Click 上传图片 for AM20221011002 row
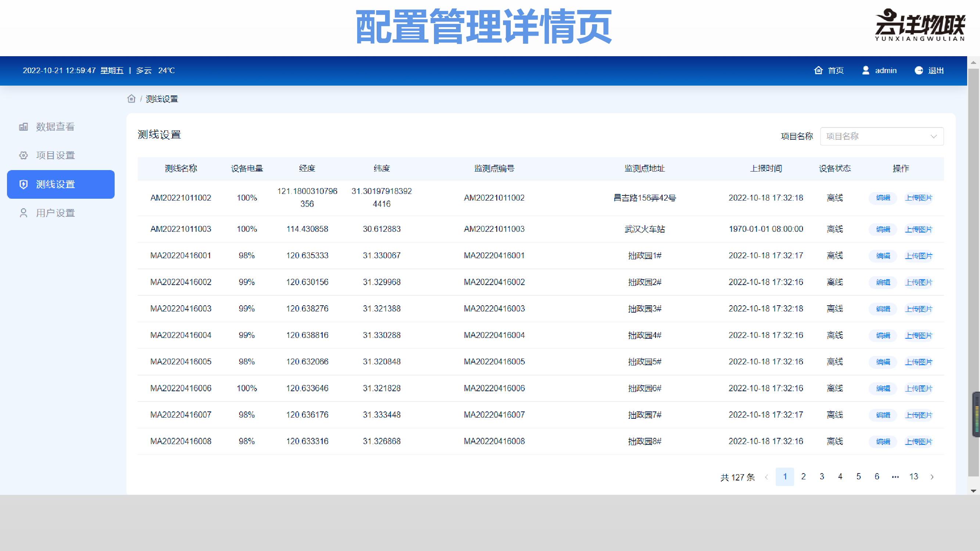The image size is (980, 551). (x=918, y=198)
